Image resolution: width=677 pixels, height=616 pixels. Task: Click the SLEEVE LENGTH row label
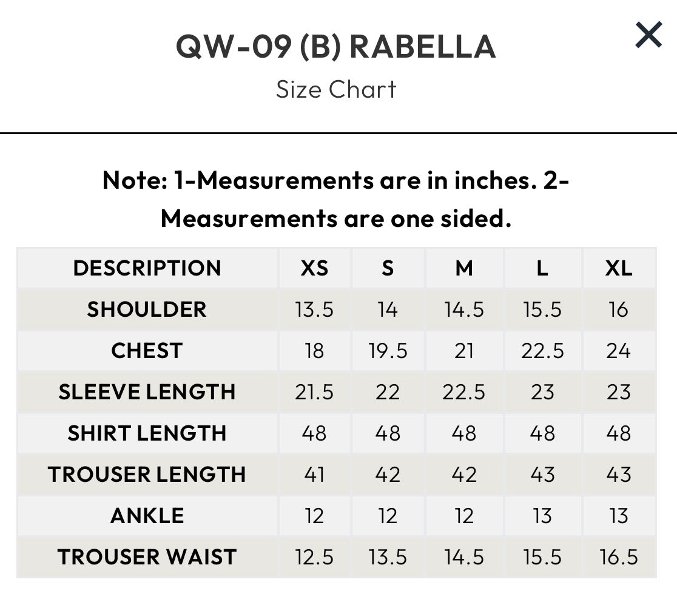tap(147, 392)
